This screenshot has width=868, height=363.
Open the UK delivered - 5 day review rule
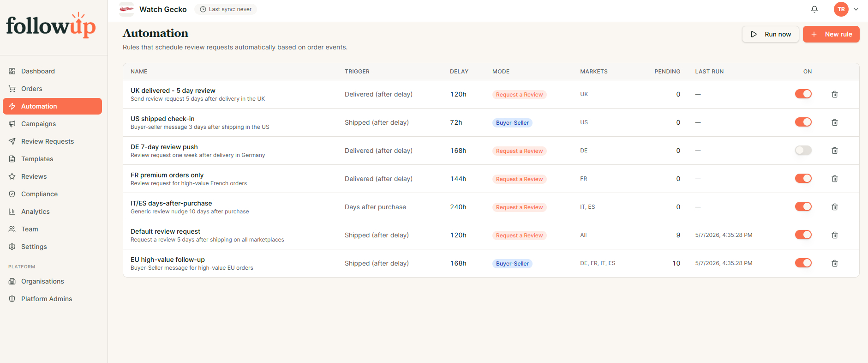coord(173,91)
